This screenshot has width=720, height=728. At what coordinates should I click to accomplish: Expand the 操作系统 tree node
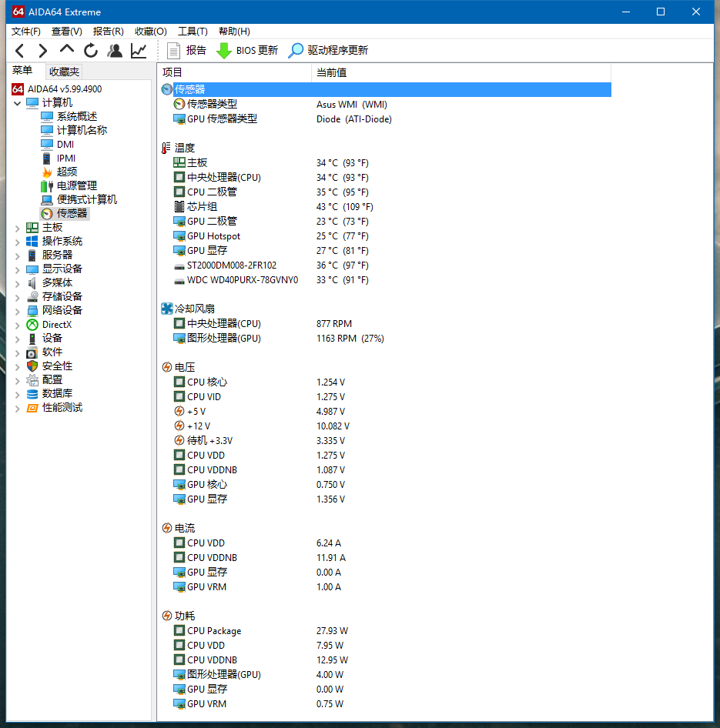pos(17,242)
